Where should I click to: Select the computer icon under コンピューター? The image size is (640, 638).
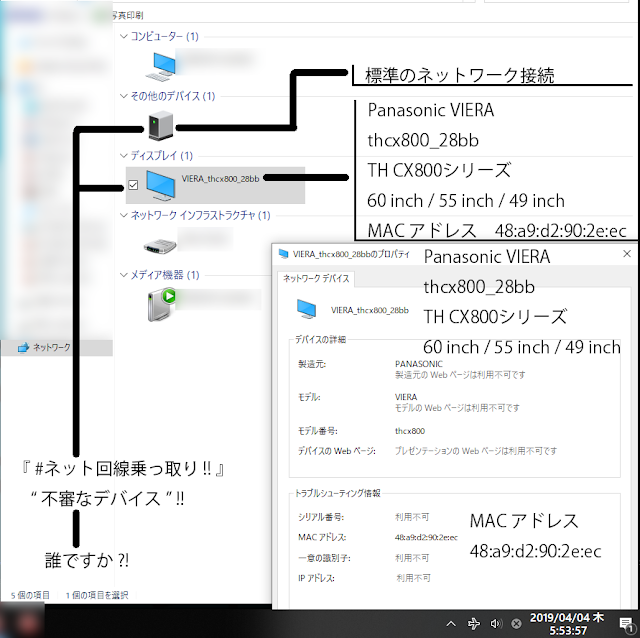point(161,66)
